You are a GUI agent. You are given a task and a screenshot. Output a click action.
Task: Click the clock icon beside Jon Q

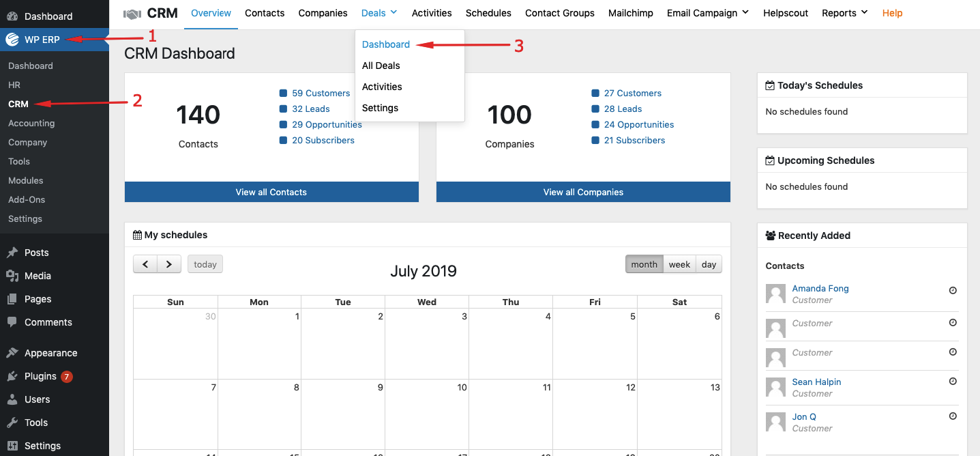coord(953,416)
